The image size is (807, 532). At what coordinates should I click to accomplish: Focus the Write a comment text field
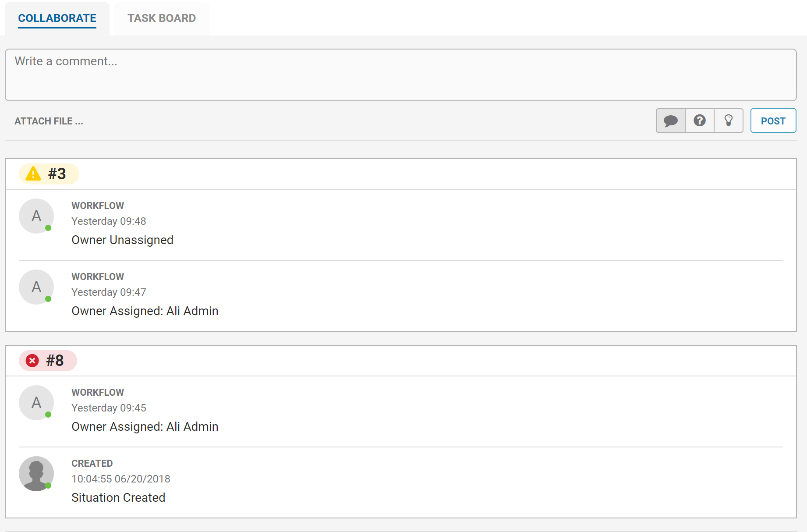click(401, 75)
